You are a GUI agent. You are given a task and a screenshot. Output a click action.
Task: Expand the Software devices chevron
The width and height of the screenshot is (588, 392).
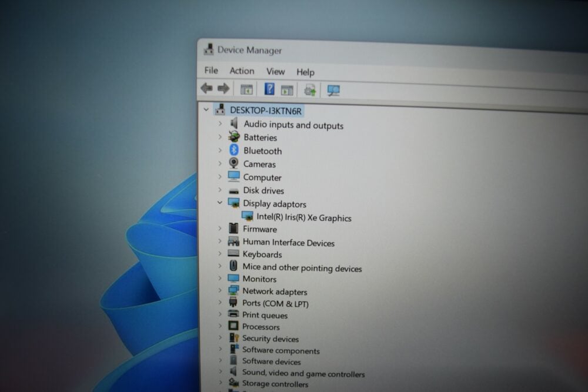pyautogui.click(x=220, y=360)
